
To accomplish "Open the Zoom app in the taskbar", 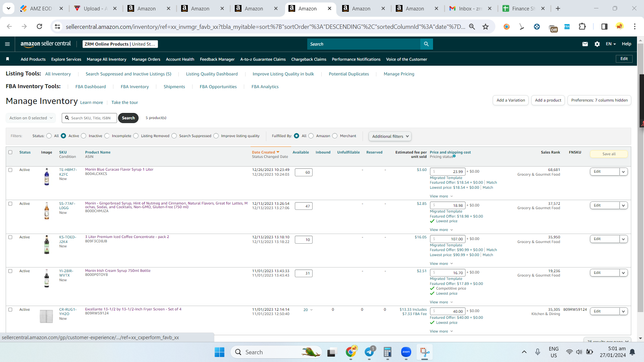I will click(406, 352).
